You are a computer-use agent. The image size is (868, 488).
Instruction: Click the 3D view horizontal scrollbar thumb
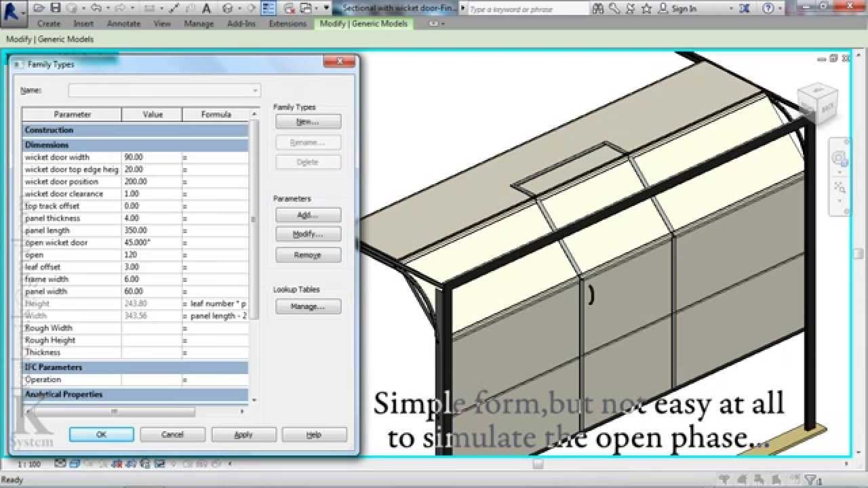pos(538,464)
